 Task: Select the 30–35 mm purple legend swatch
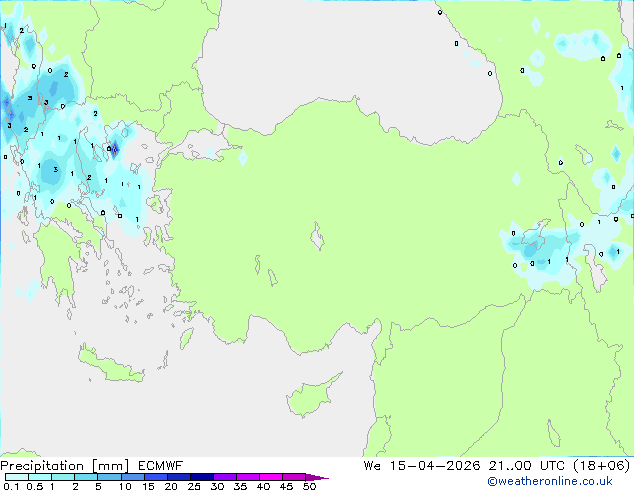pos(225,477)
